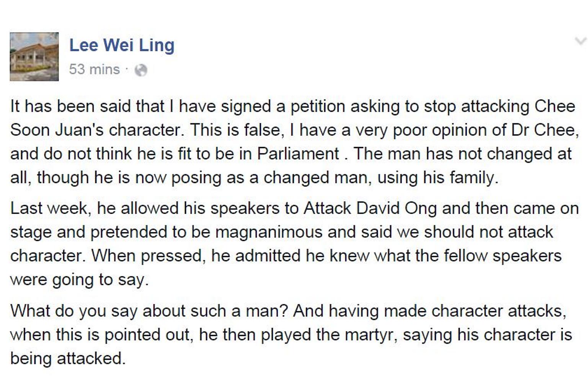
Task: Open the Lee Wei Ling profile name link
Action: click(122, 45)
